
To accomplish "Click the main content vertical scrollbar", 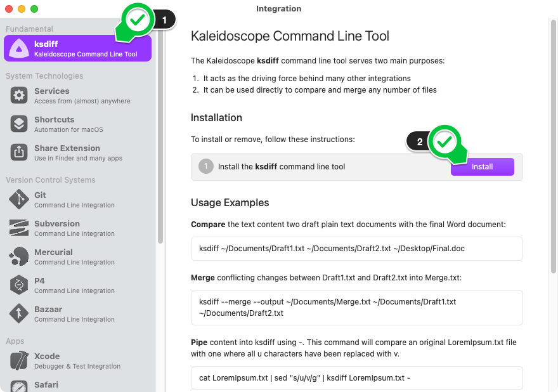I will click(554, 146).
